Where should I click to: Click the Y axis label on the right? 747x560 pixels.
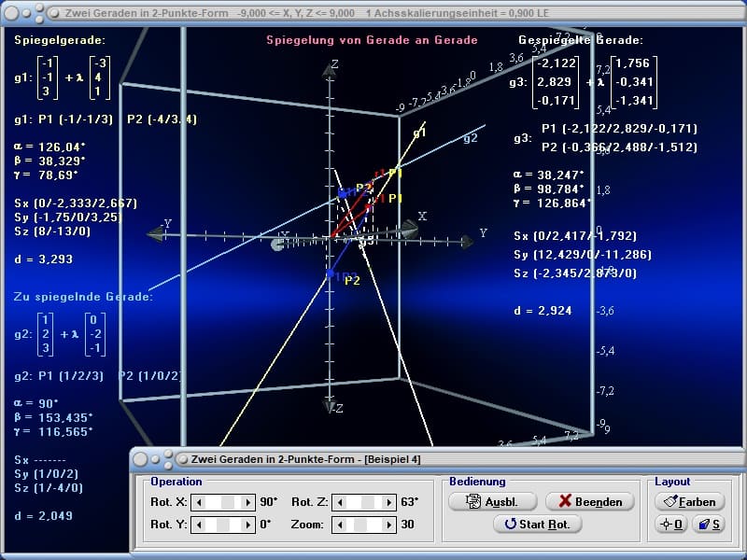click(484, 232)
